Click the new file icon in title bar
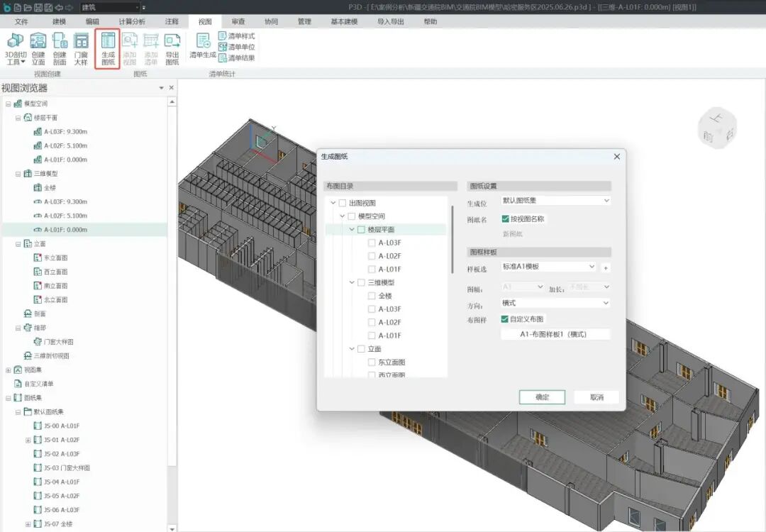The width and height of the screenshot is (766, 532). tap(18, 7)
